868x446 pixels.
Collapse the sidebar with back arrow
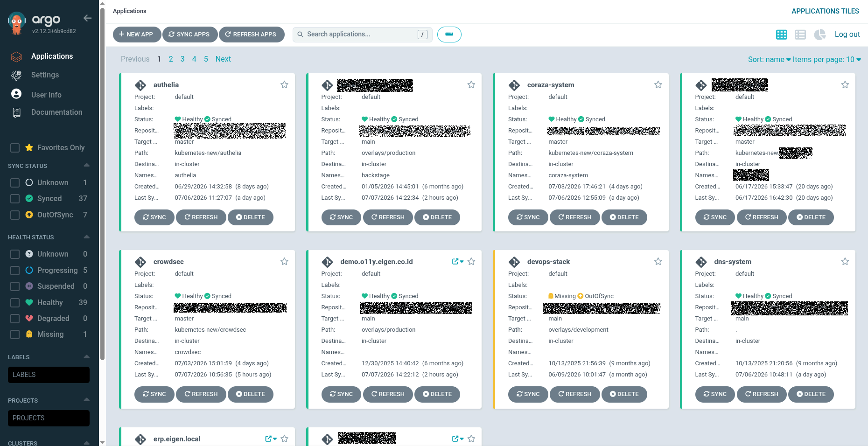coord(87,18)
